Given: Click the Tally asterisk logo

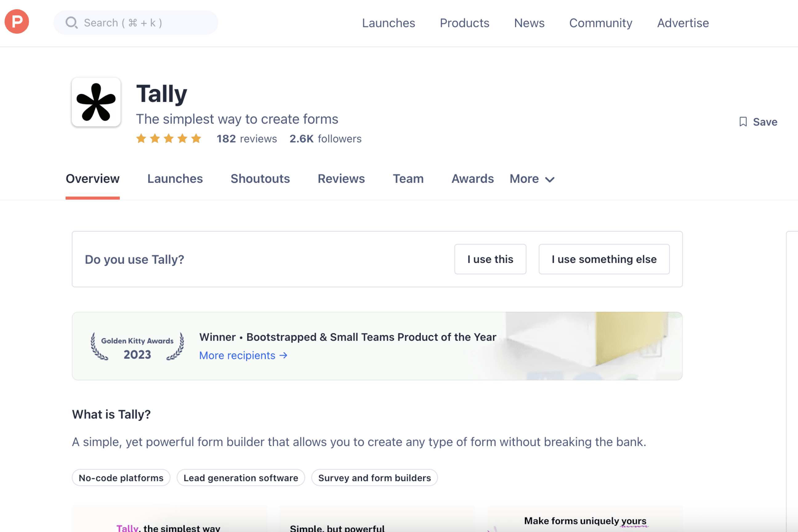Looking at the screenshot, I should 96,102.
